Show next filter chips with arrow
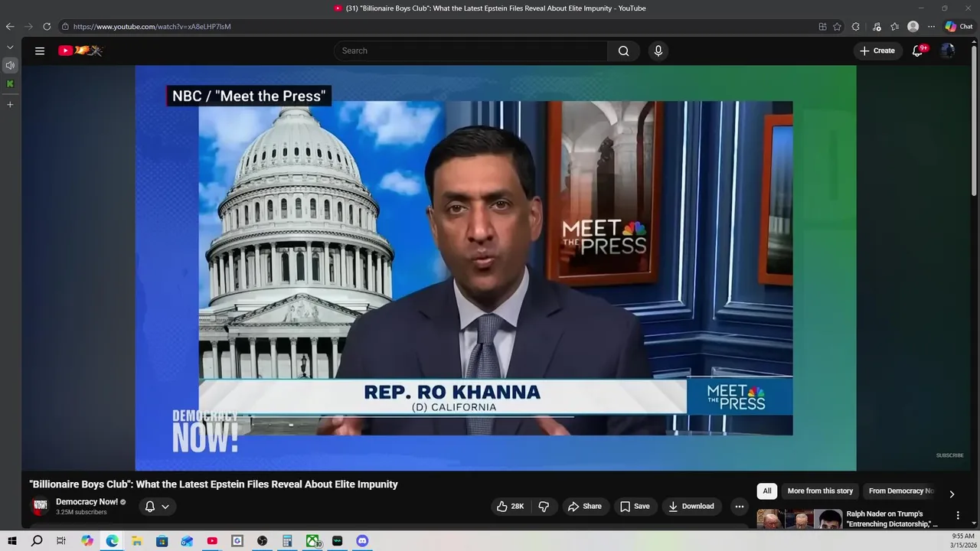Viewport: 980px width, 551px height. (x=952, y=494)
